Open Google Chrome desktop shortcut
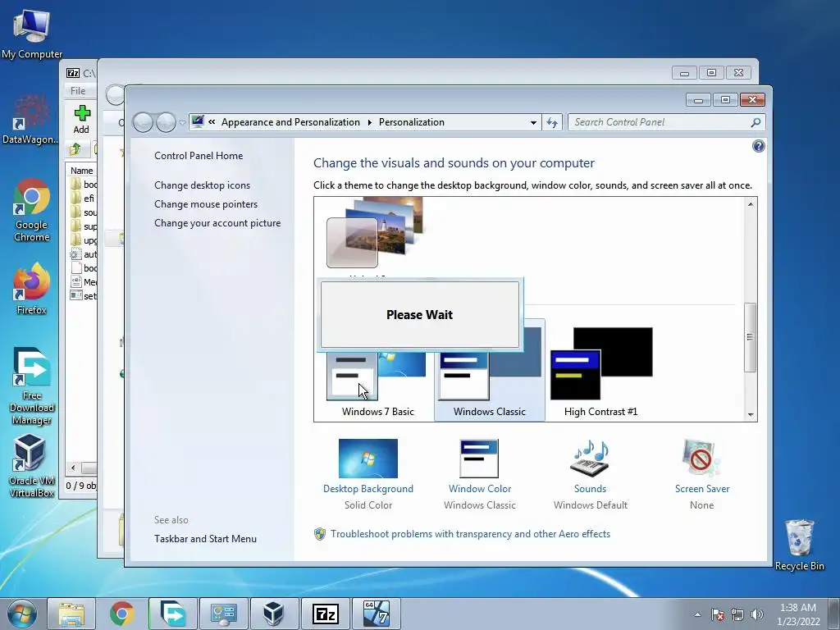840x630 pixels. 32,210
